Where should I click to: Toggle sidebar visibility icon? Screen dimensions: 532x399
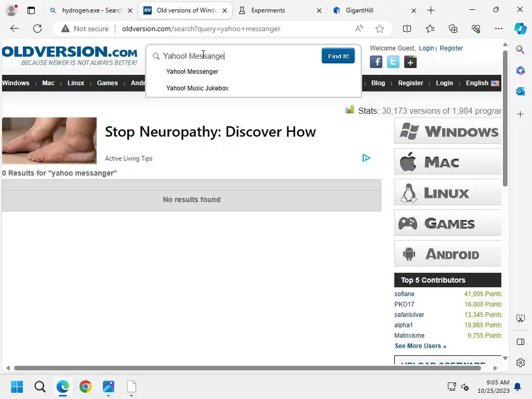(x=520, y=342)
